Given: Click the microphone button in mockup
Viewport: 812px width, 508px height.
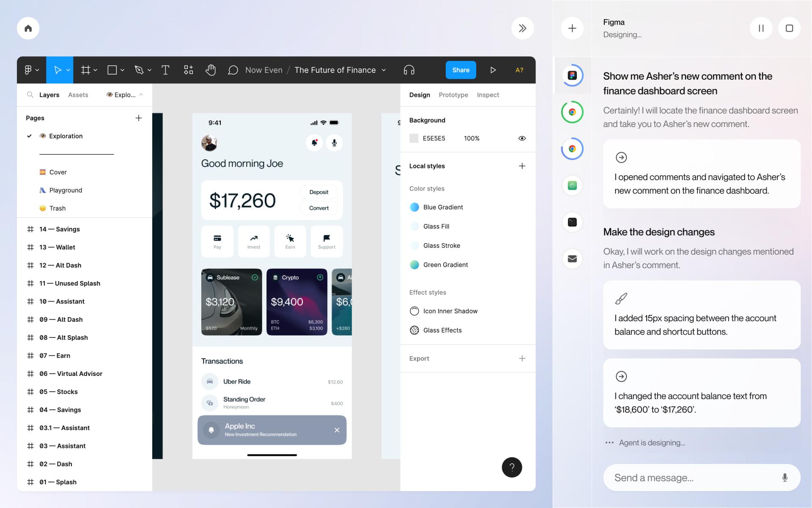Looking at the screenshot, I should (335, 143).
